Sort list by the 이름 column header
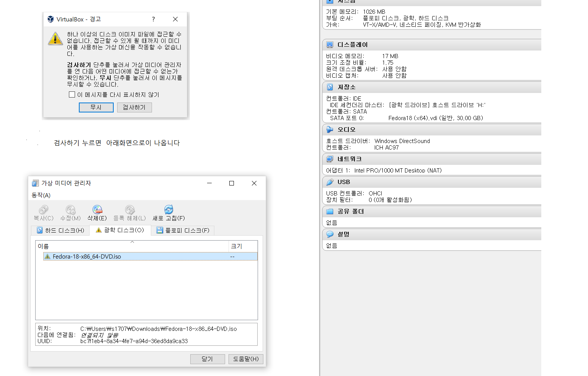 [132, 246]
